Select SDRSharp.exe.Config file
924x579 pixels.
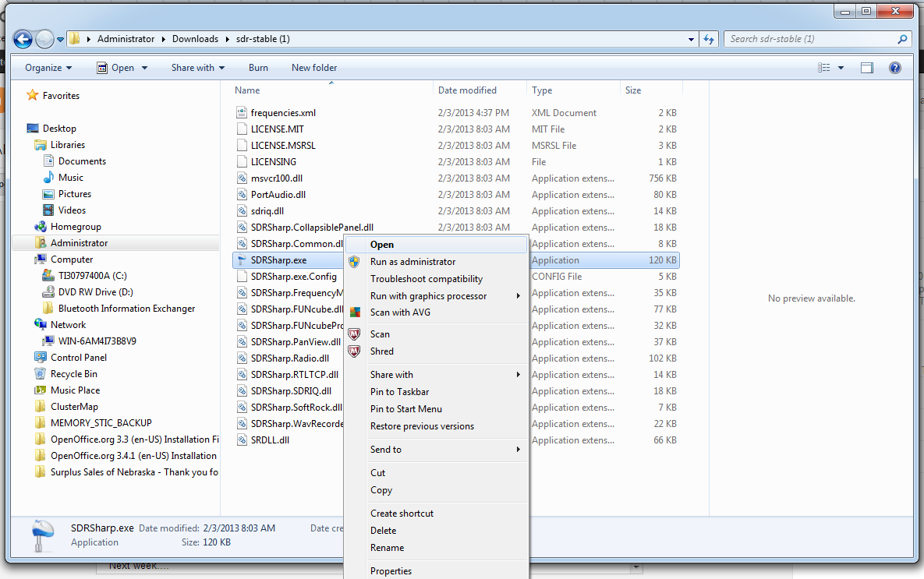[x=293, y=276]
